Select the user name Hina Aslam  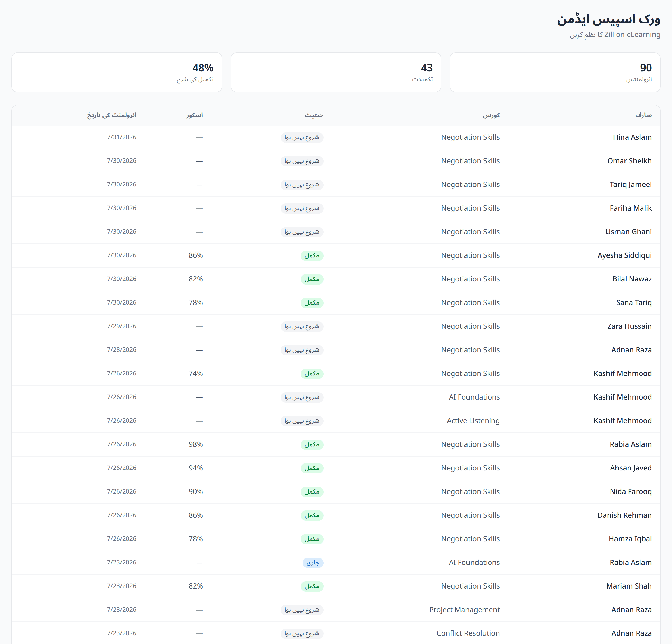point(632,137)
